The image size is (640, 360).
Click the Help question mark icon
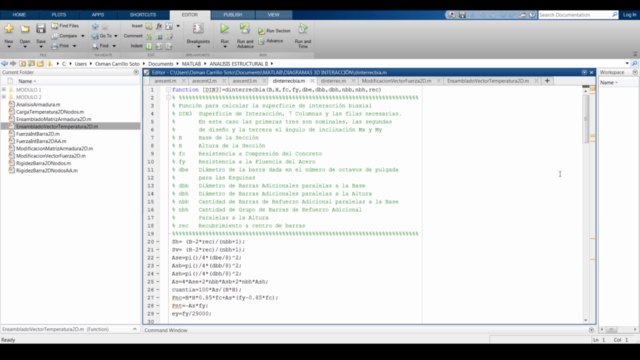[x=532, y=15]
